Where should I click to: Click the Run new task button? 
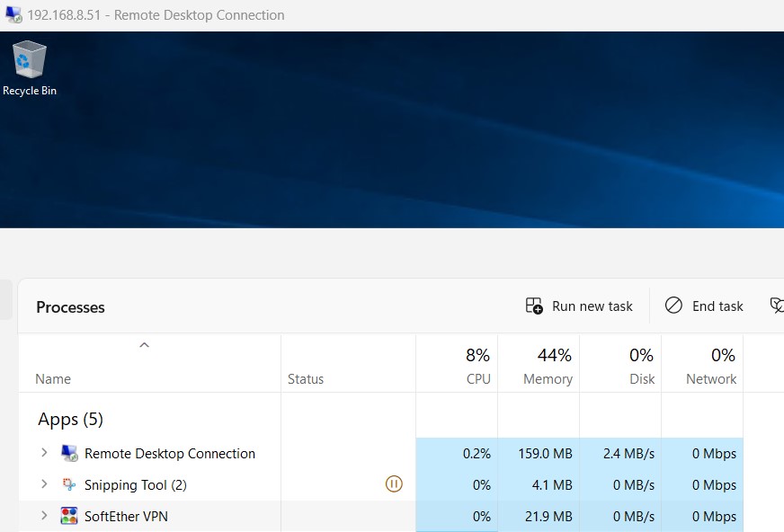(579, 306)
